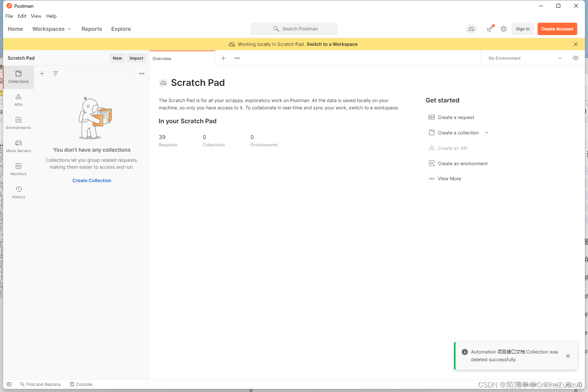Click Create an API option
This screenshot has height=392, width=588.
453,148
